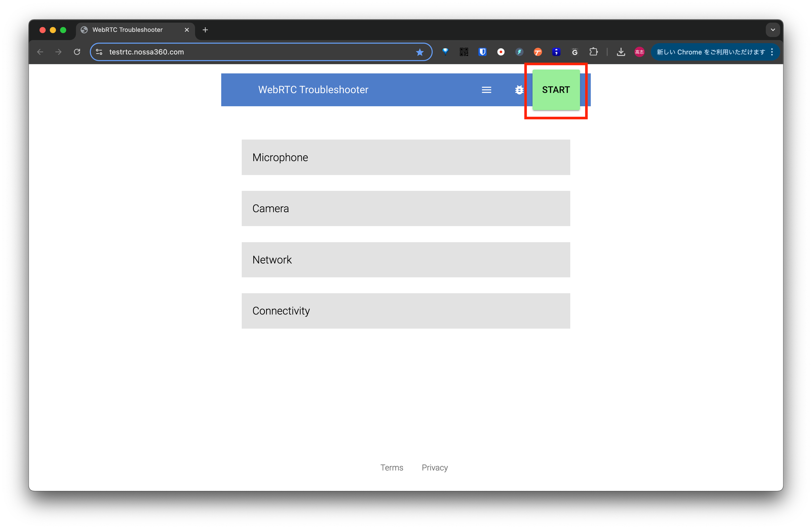Go forward to next page

(58, 52)
